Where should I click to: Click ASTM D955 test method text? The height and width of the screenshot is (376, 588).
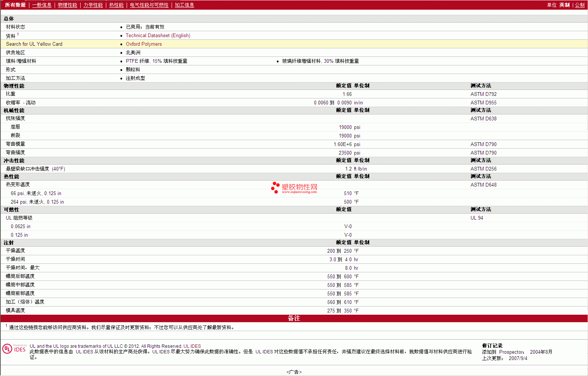point(483,103)
